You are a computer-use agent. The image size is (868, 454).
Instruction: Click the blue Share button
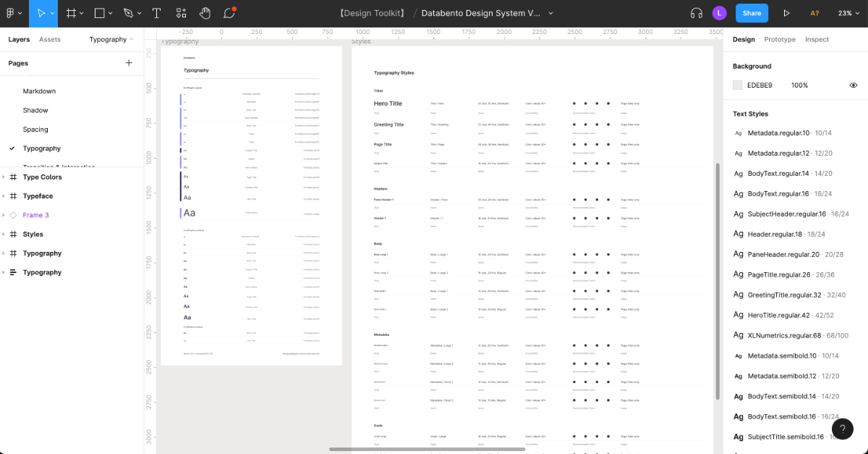pyautogui.click(x=752, y=13)
